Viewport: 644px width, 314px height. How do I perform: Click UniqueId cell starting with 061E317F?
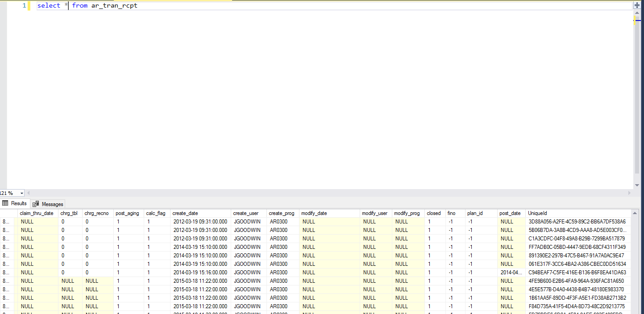coord(578,264)
